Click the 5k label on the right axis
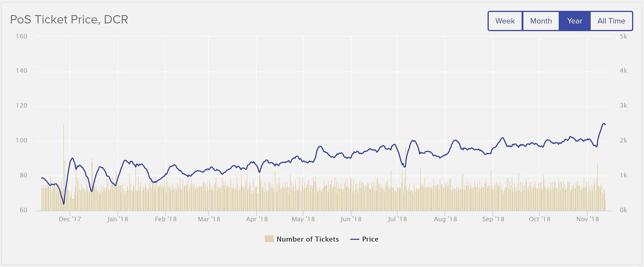The height and width of the screenshot is (267, 644). 623,36
